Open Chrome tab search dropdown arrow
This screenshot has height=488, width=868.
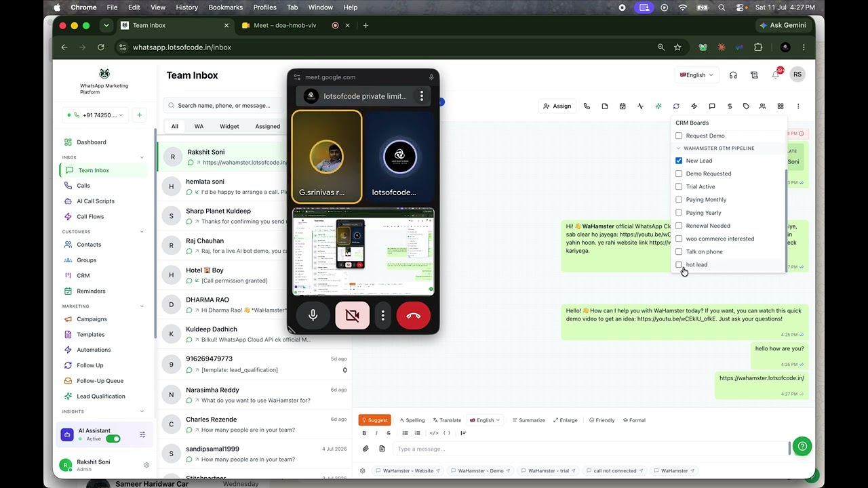[x=106, y=25]
